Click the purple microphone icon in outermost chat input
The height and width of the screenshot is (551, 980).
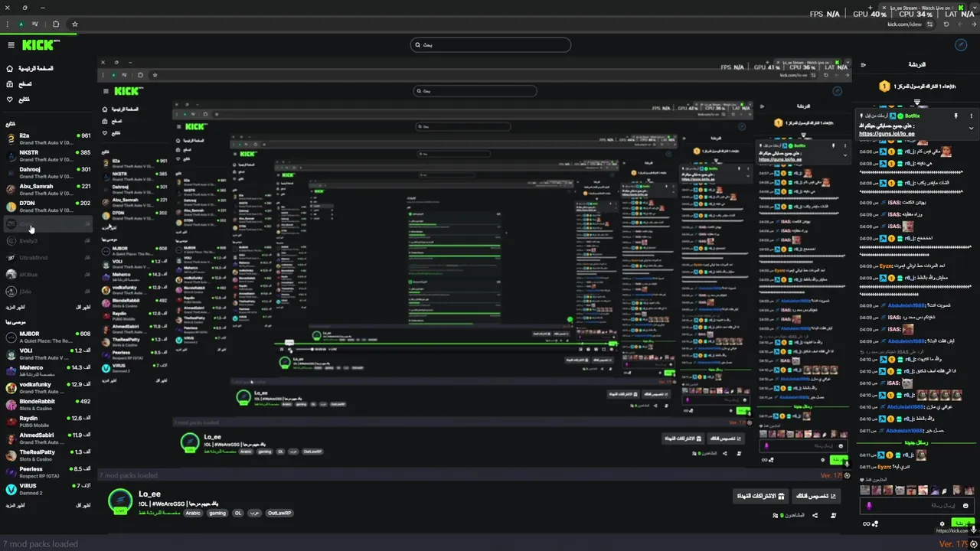(869, 505)
